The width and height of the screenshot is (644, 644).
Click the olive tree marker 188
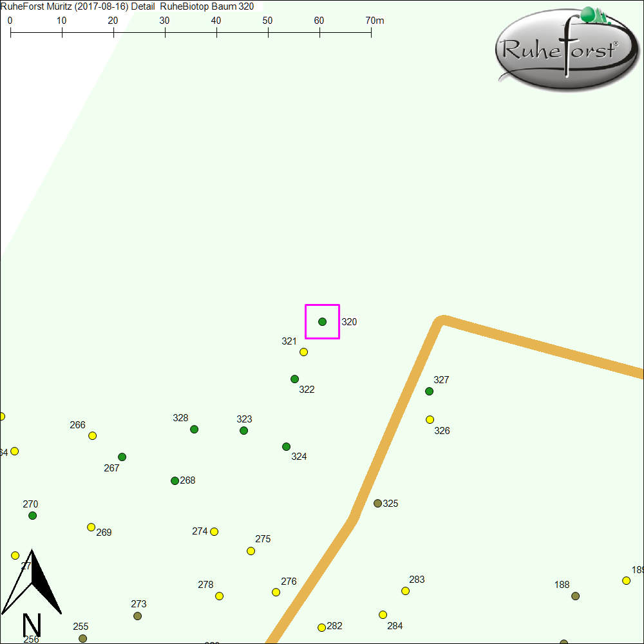[x=575, y=596]
